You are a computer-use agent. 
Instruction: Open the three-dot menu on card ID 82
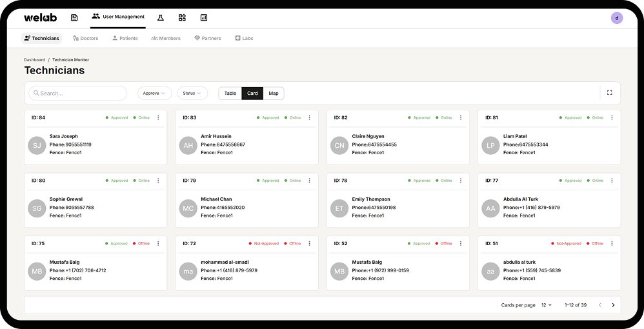tap(460, 117)
